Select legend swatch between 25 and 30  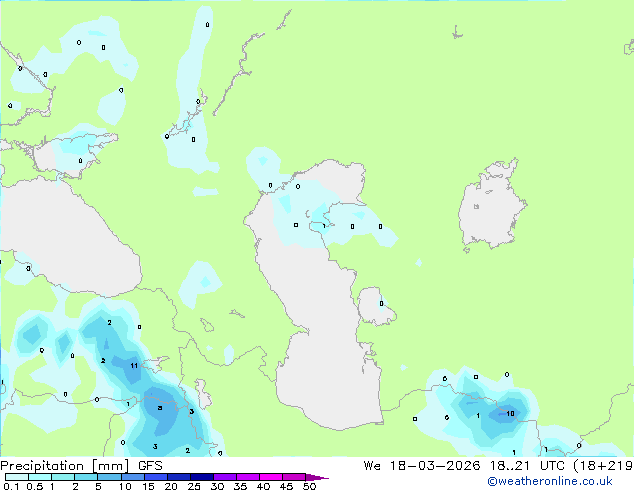click(x=201, y=477)
